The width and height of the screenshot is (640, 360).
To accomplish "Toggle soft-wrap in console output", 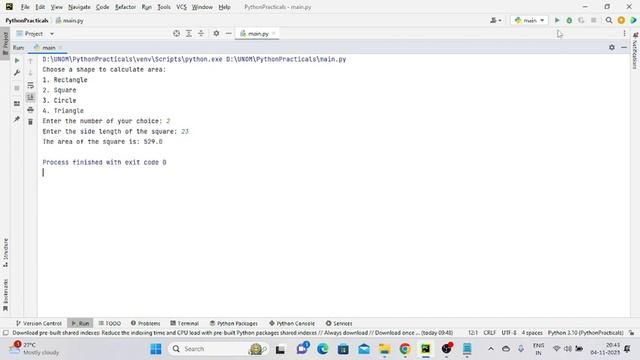I will pos(31,85).
